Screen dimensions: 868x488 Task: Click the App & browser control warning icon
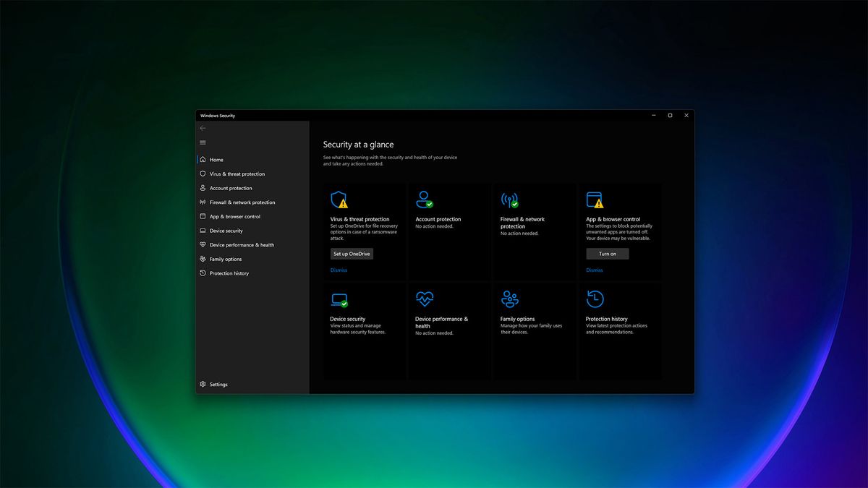(x=596, y=200)
